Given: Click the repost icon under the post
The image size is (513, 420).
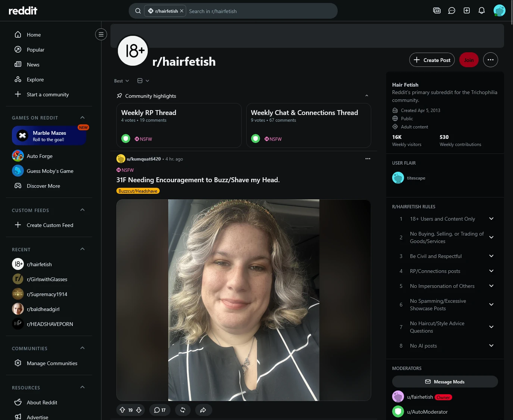Looking at the screenshot, I should 183,410.
